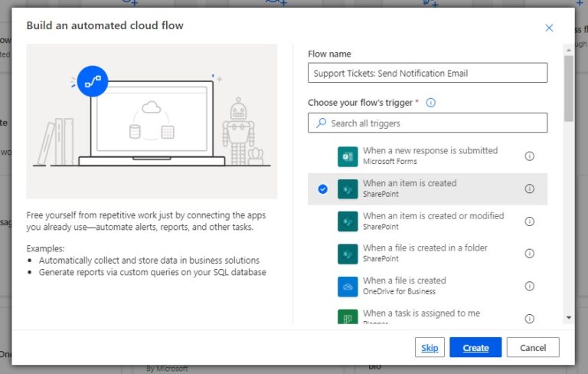The height and width of the screenshot is (374, 588).
Task: Choose 'When a new response is submitted' trigger
Action: (x=430, y=156)
